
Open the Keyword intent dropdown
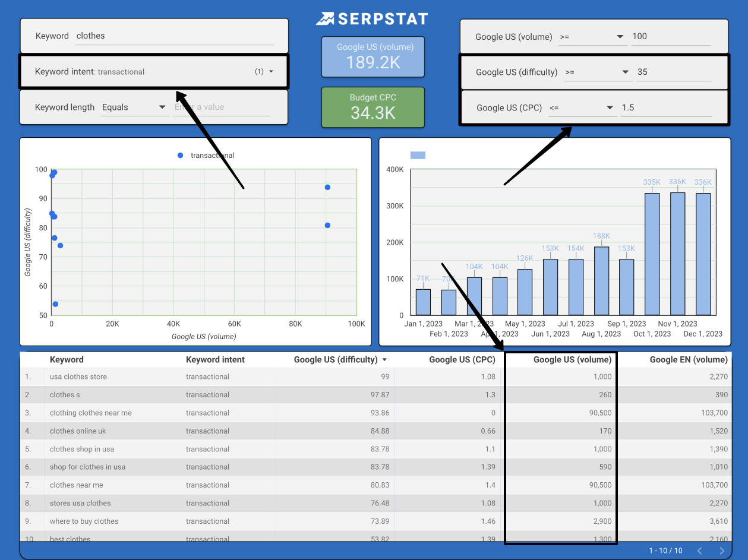(271, 71)
